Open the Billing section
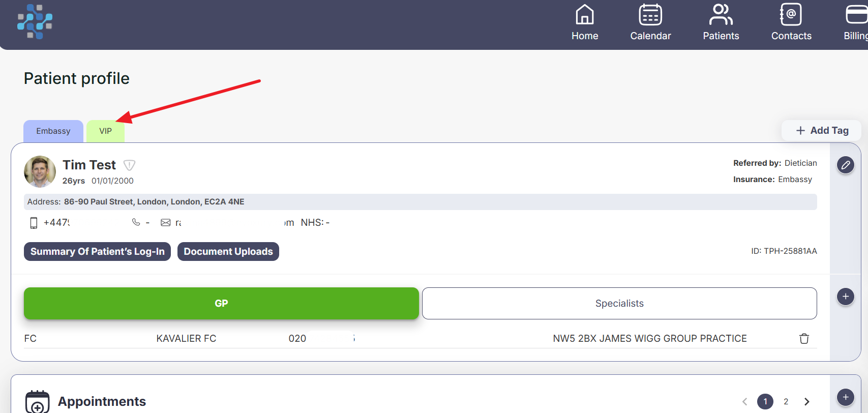868x413 pixels. tap(856, 22)
